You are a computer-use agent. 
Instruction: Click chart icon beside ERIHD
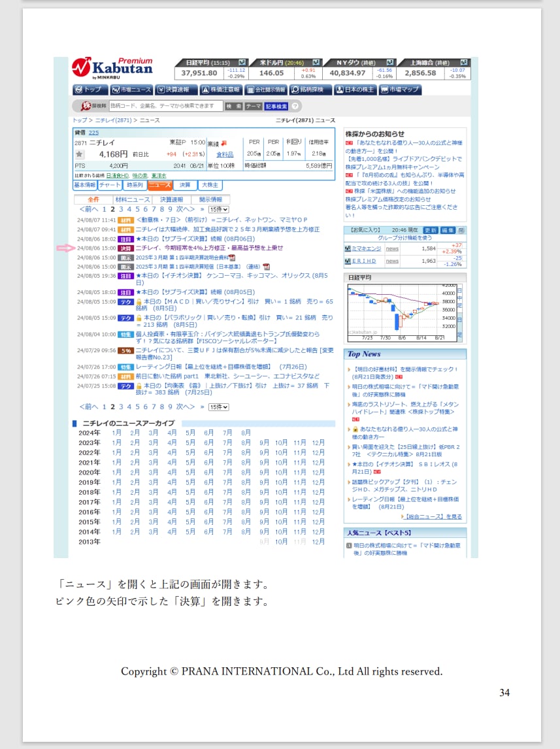click(x=348, y=261)
